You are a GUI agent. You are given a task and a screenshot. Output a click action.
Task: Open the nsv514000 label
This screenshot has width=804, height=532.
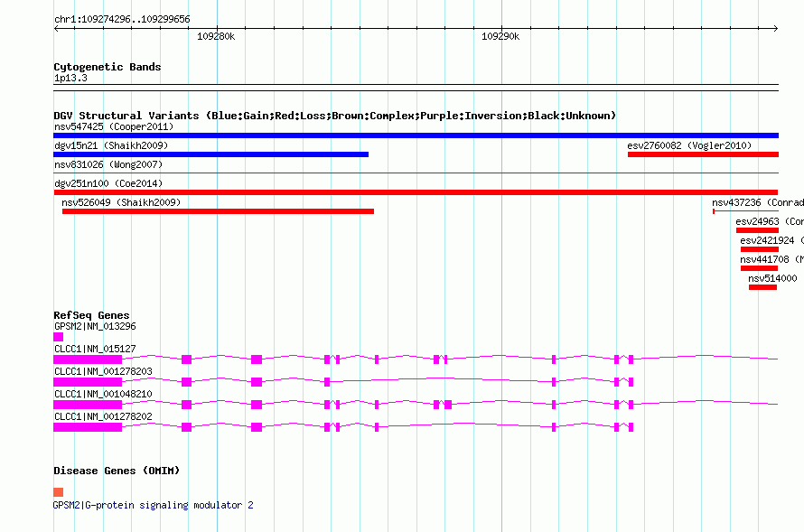coord(772,278)
